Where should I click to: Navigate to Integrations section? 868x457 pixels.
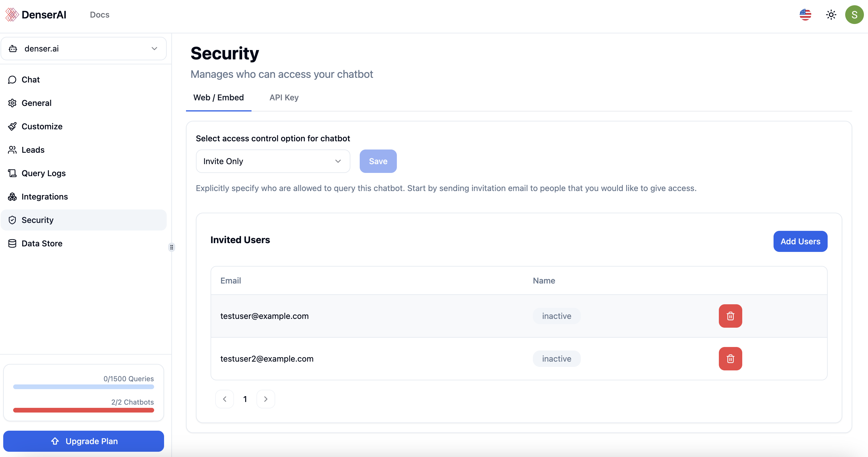tap(44, 196)
